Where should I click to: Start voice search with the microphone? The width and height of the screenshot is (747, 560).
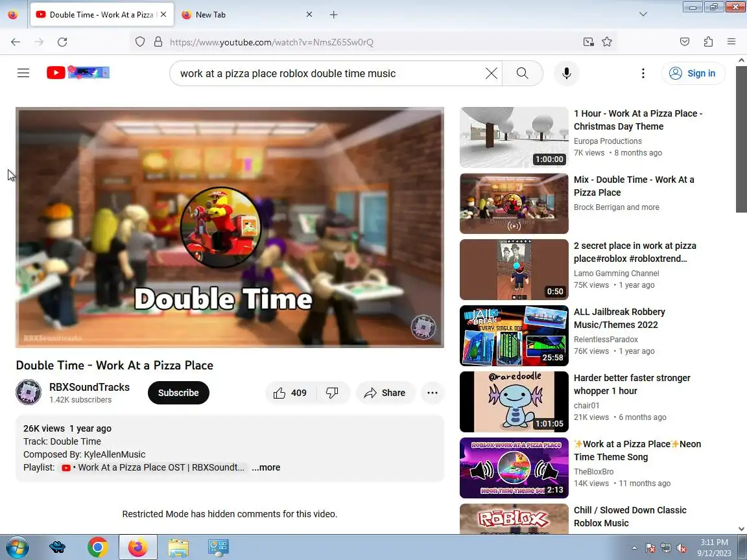[x=567, y=73]
